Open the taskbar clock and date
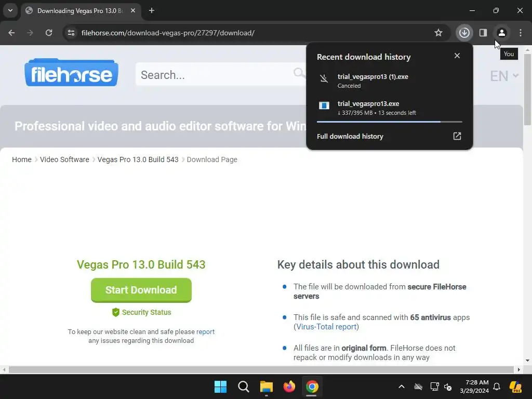Image resolution: width=532 pixels, height=399 pixels. (474, 387)
